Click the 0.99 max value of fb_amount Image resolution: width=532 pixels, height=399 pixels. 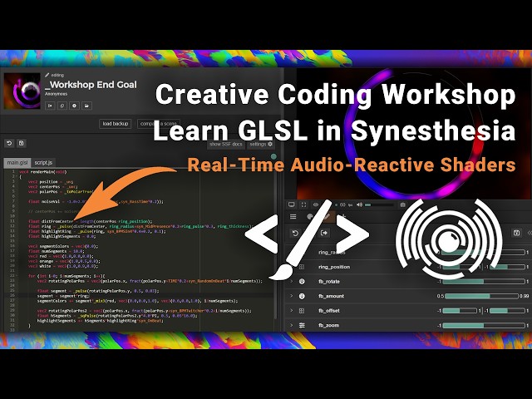coord(524,296)
